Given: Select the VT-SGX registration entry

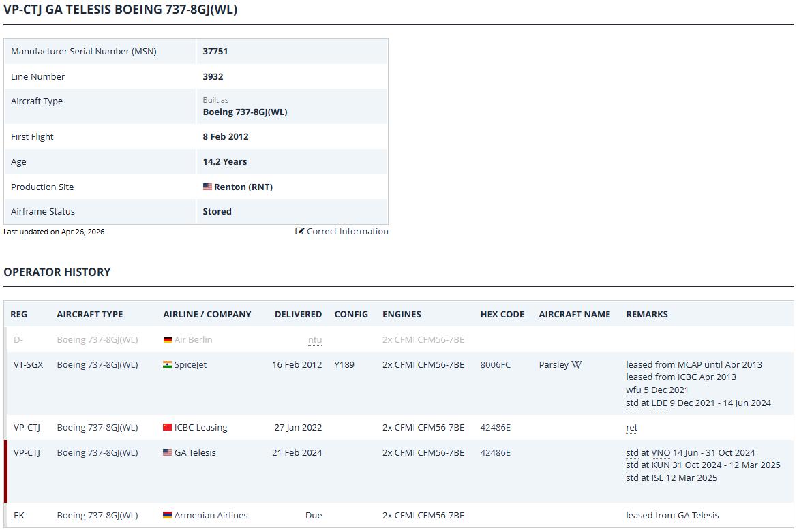Looking at the screenshot, I should click(28, 365).
